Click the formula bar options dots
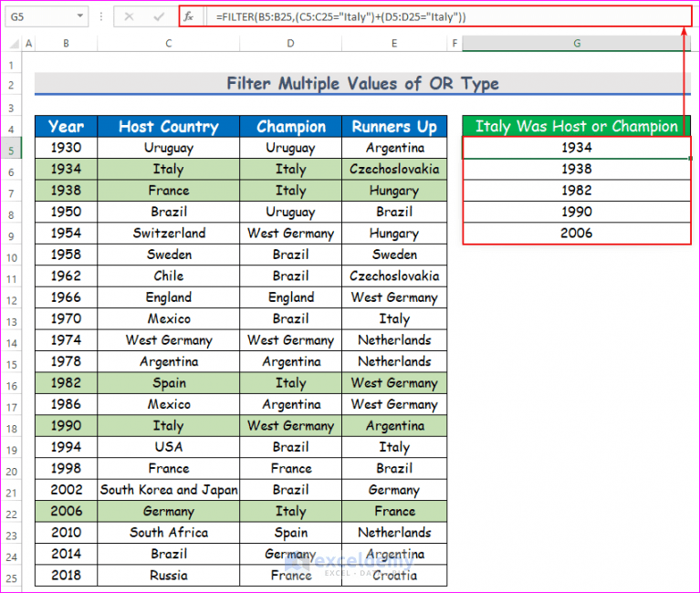Viewport: 700px width, 593px height. pyautogui.click(x=101, y=17)
